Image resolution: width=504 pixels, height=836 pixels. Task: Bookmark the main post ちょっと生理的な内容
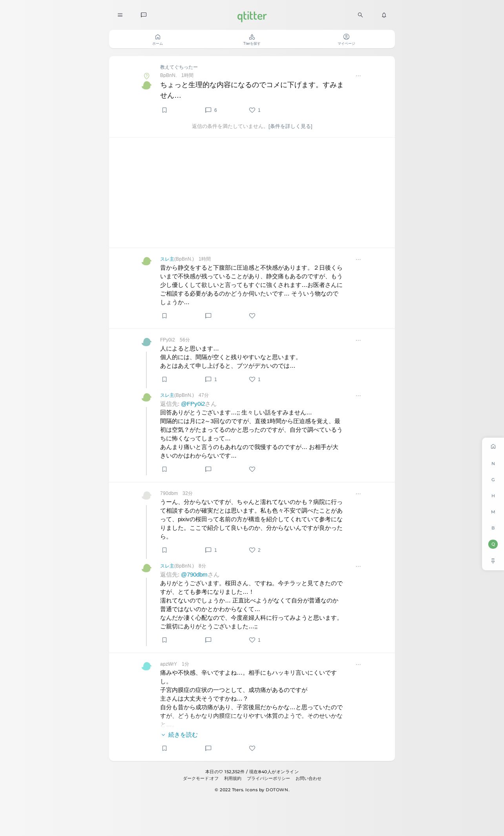click(x=164, y=110)
